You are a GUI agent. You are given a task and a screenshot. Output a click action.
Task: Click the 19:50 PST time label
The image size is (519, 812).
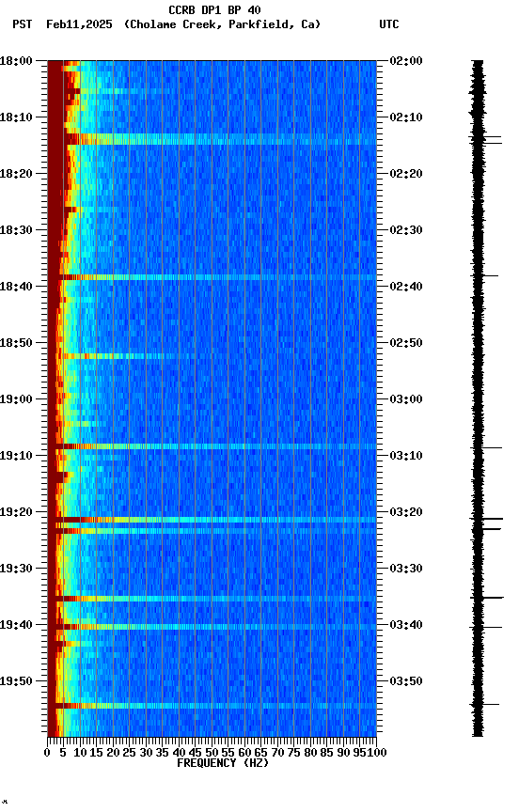[16, 681]
